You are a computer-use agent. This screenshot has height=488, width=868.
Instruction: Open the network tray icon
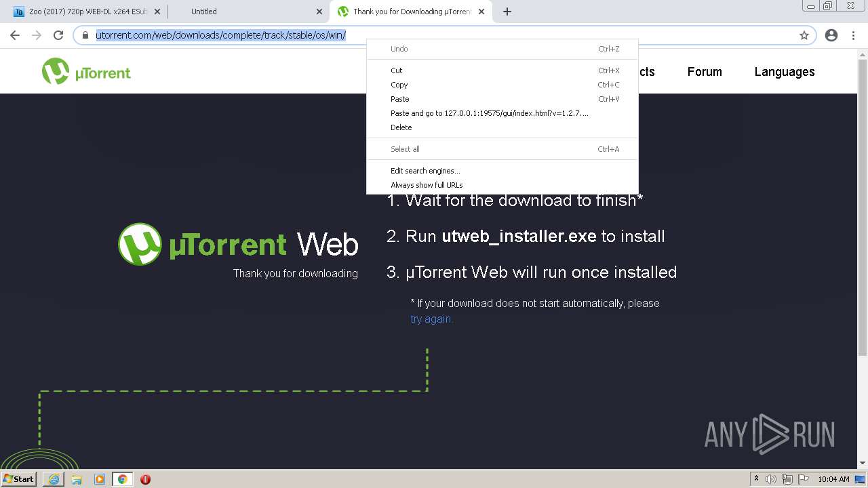coord(787,479)
